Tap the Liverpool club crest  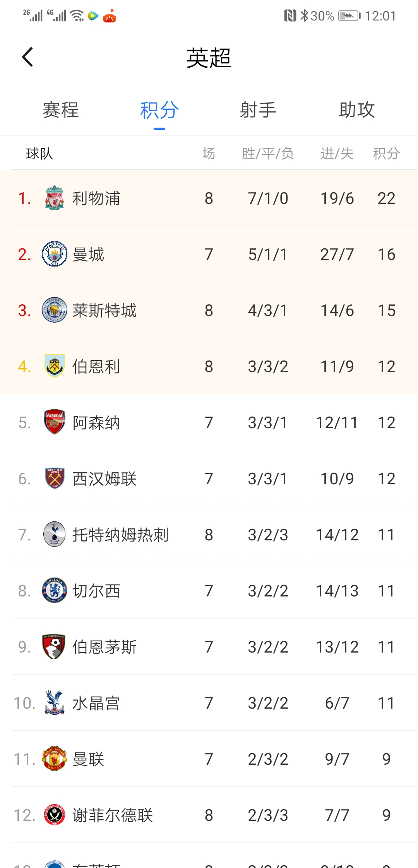pos(55,198)
